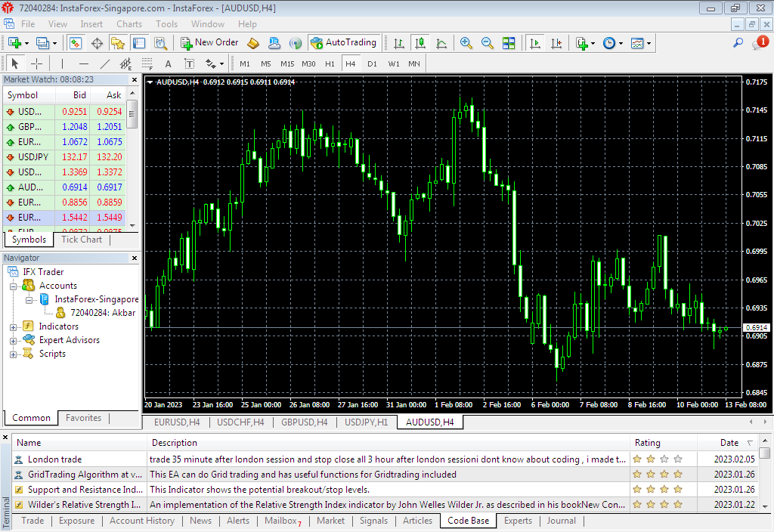Open the virtual hosting cloud icon
The width and height of the screenshot is (774, 532).
pos(274,43)
